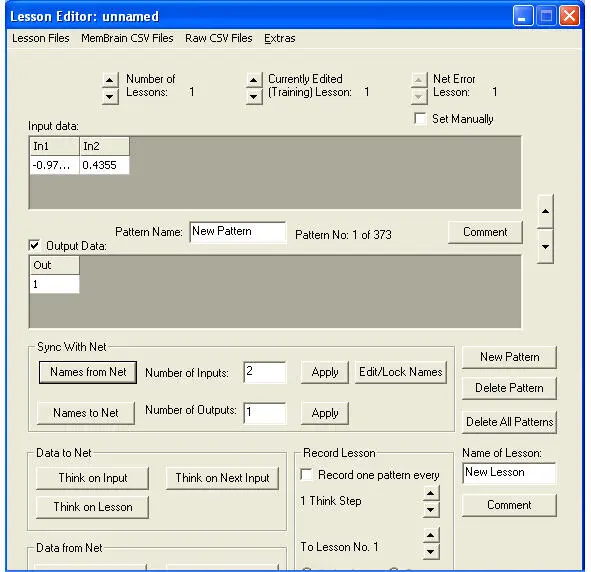Go to next pattern using down arrow
591x572 pixels.
coord(545,246)
